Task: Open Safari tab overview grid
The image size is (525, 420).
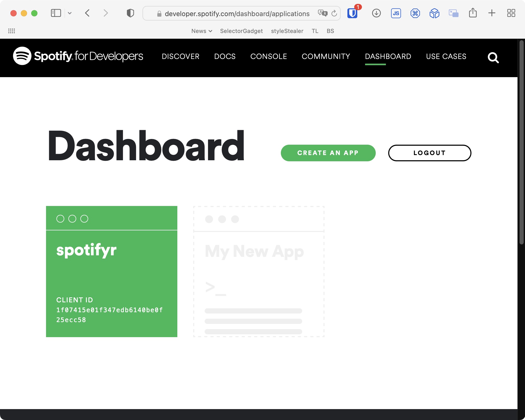Action: click(x=511, y=13)
